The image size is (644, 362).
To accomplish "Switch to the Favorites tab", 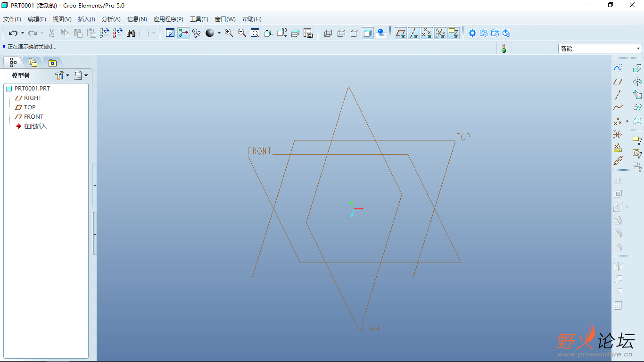I will click(52, 62).
